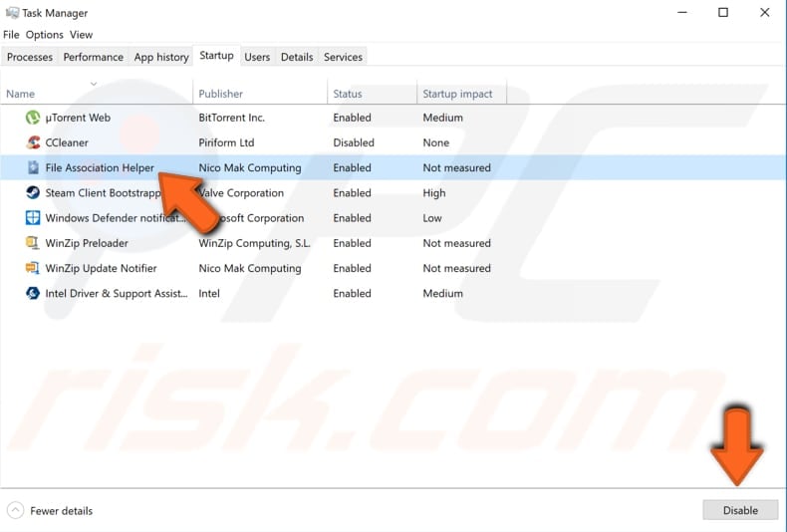Click the Low startup impact value
The height and width of the screenshot is (532, 787).
[432, 218]
